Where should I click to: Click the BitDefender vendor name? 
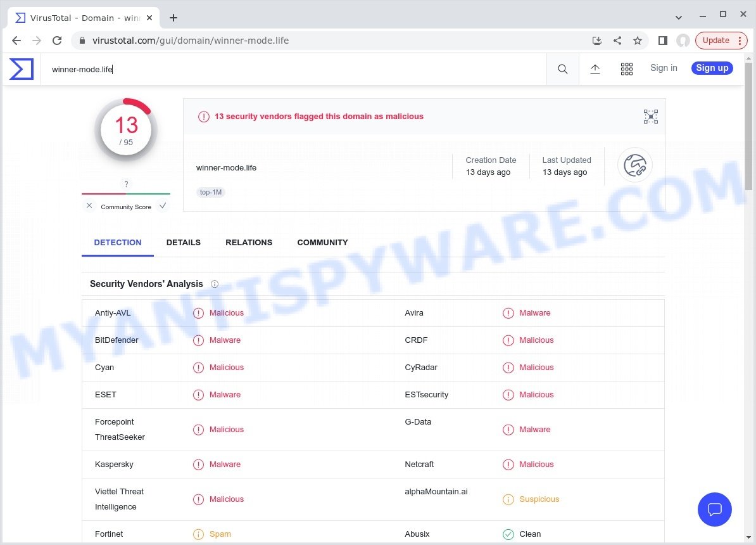tap(117, 340)
